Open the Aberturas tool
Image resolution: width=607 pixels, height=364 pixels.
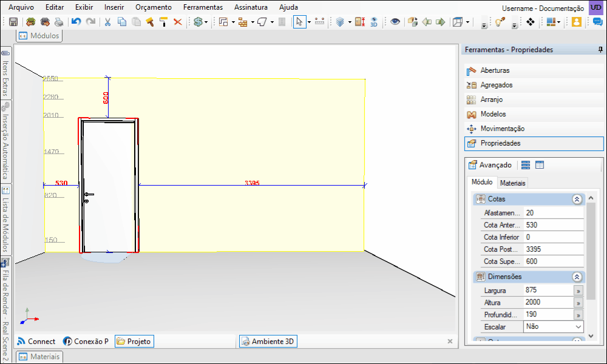point(534,70)
